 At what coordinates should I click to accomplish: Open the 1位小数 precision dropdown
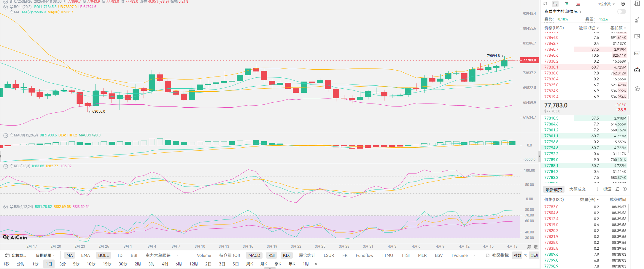click(x=606, y=4)
